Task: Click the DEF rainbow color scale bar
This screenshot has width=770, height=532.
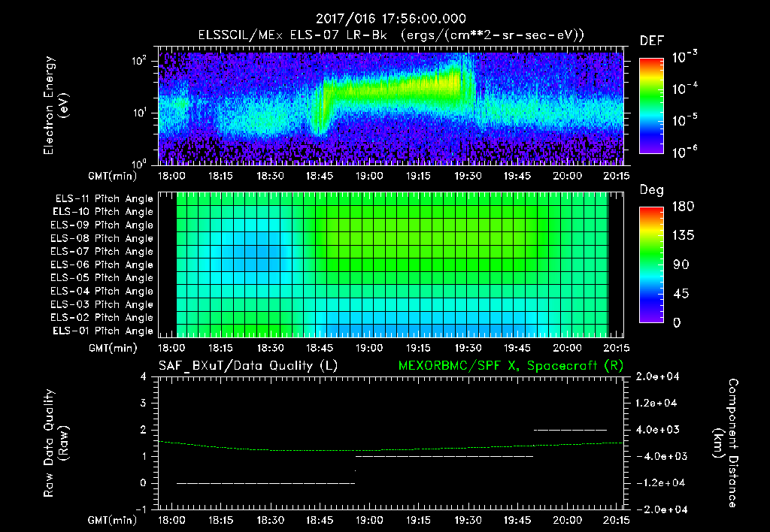Action: point(652,105)
